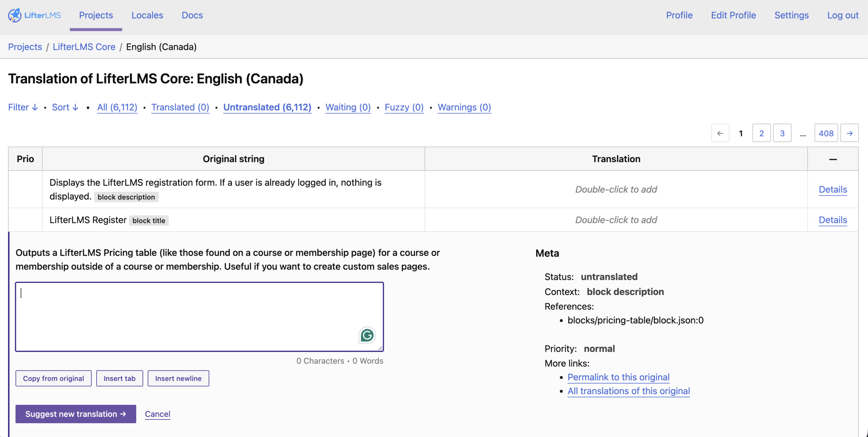This screenshot has width=868, height=437.
Task: Open Details for LifterLMS Register row
Action: (x=833, y=220)
